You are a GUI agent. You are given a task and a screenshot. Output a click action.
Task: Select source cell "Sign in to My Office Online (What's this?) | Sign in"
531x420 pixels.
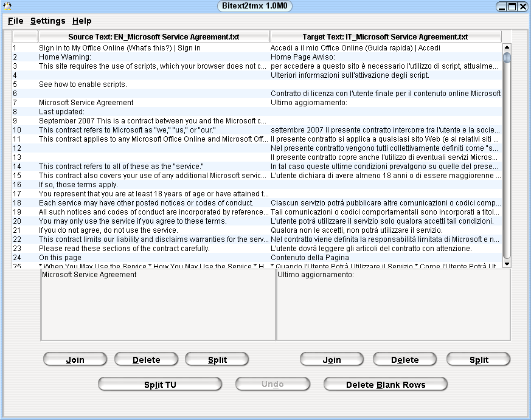tap(154, 48)
